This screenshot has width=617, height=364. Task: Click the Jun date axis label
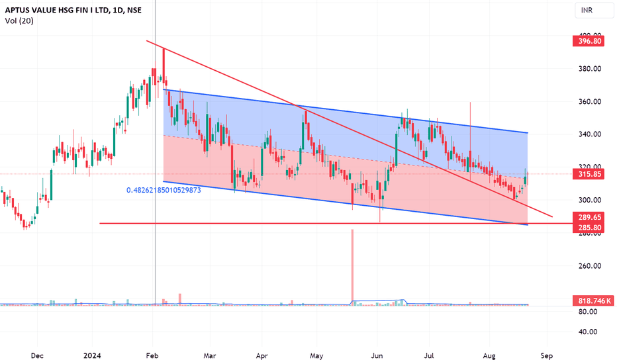(x=377, y=356)
